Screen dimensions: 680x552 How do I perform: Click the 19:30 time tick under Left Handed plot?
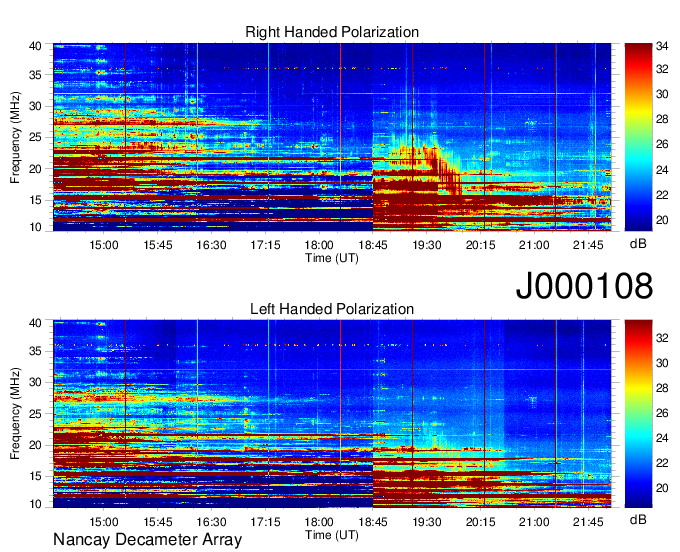point(427,522)
